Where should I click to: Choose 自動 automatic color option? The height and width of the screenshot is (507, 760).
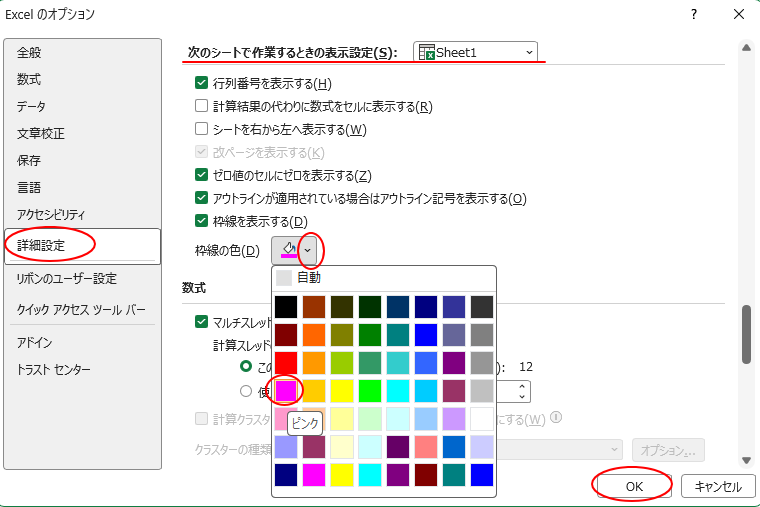384,278
